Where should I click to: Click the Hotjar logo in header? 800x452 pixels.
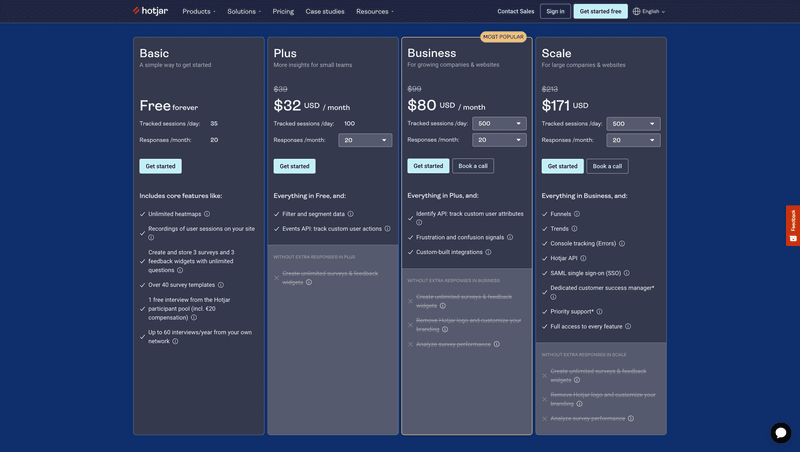click(x=151, y=11)
